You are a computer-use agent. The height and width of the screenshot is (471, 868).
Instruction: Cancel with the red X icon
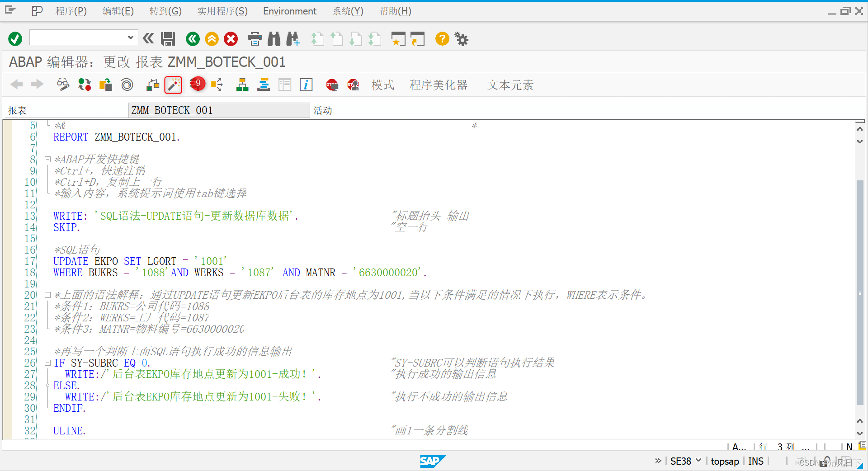pos(231,39)
